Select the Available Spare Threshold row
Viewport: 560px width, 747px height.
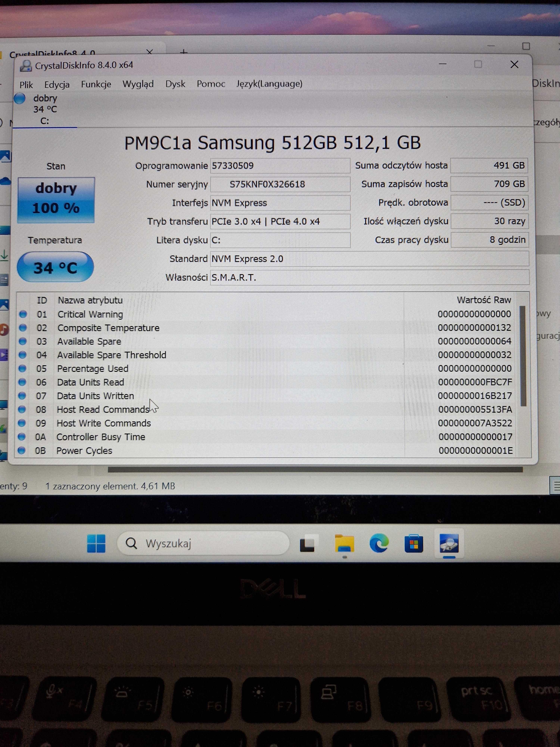tap(267, 355)
